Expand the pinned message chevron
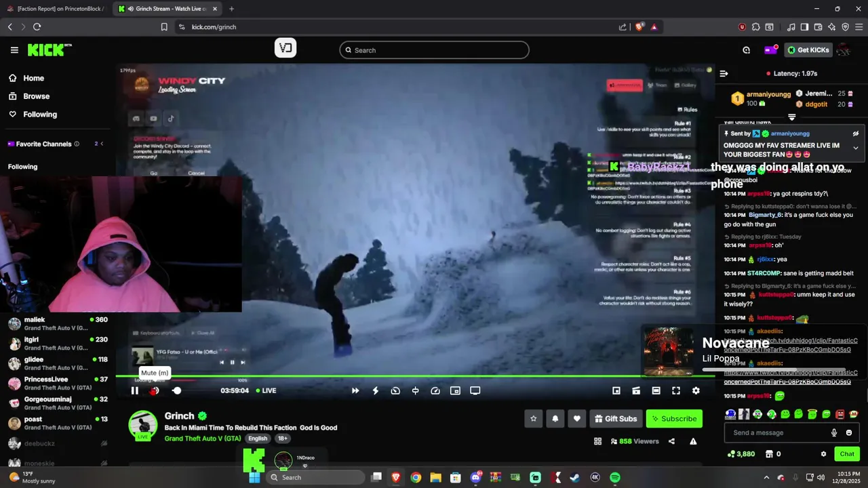868x488 pixels. coord(856,148)
